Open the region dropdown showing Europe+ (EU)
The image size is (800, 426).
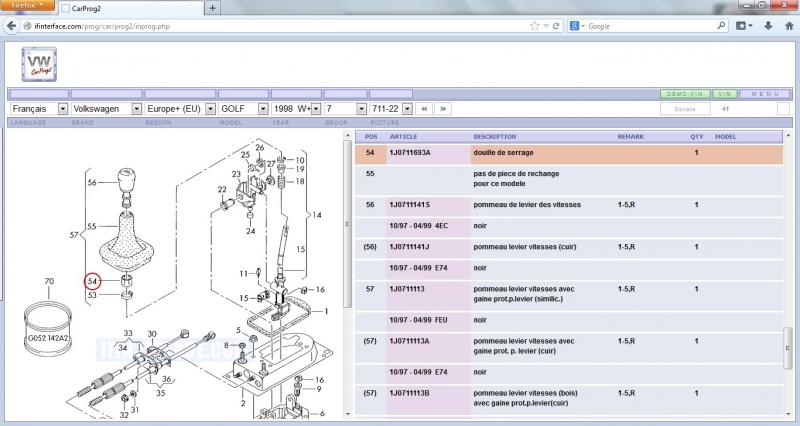click(180, 109)
